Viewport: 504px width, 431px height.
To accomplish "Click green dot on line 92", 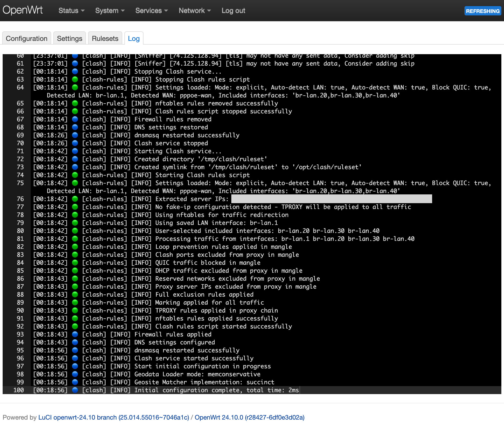I will (x=75, y=326).
